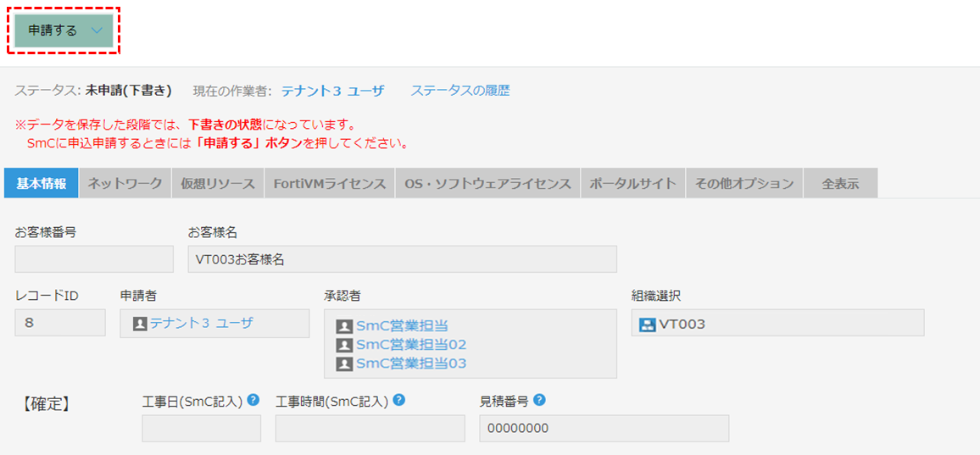Click the user icon next to SmC営業担当02
Image resolution: width=980 pixels, height=455 pixels.
coord(344,345)
